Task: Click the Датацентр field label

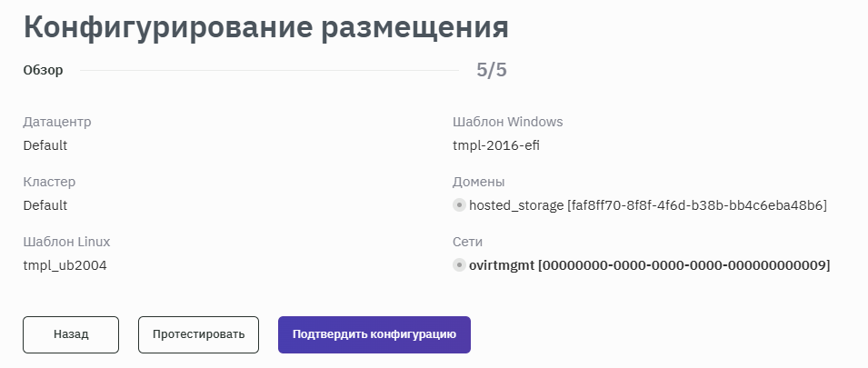Action: click(57, 122)
